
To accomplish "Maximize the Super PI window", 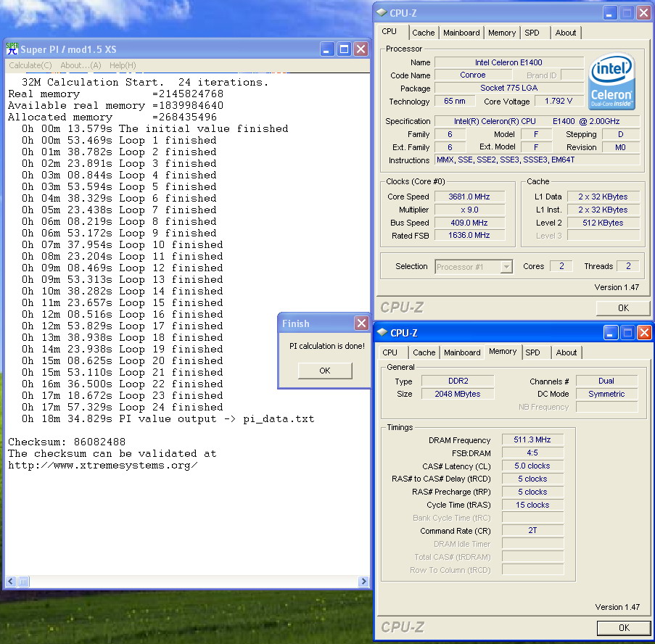I will pos(344,49).
